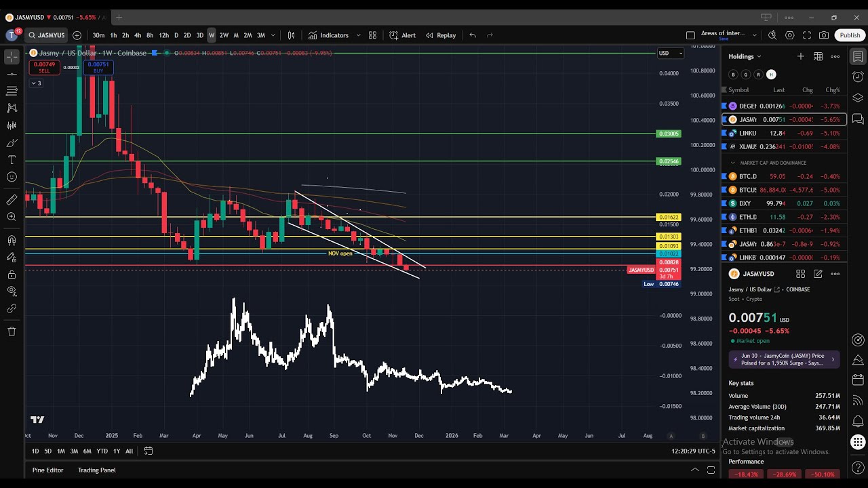This screenshot has width=868, height=488.
Task: Toggle magnet mode for drawings
Action: pos(12,240)
